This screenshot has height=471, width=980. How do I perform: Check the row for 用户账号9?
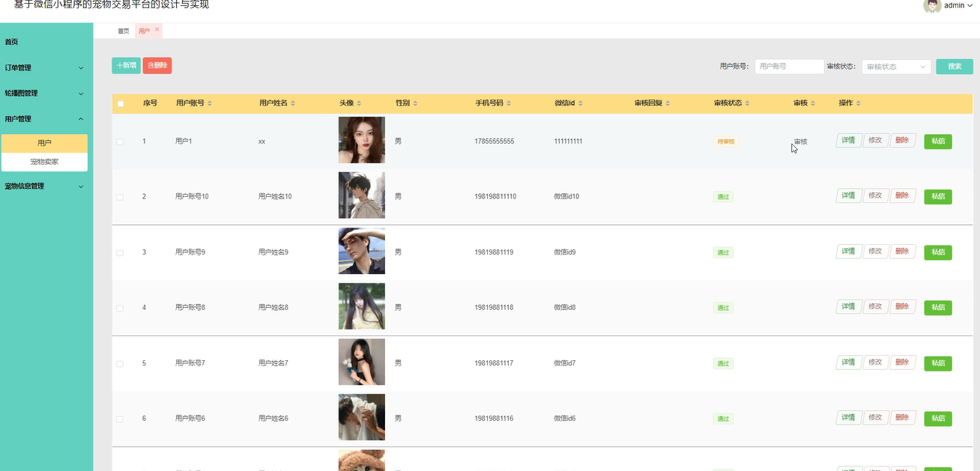click(120, 252)
